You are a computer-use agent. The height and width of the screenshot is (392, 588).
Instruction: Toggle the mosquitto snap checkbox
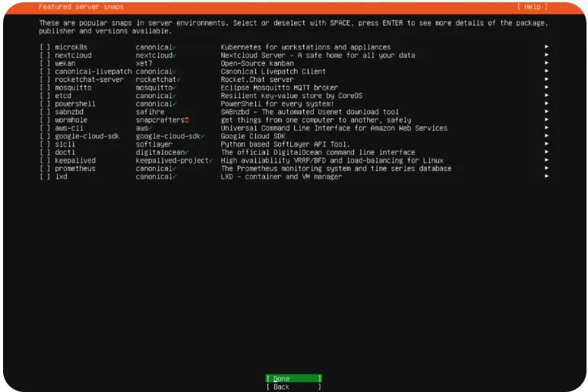[x=45, y=88]
